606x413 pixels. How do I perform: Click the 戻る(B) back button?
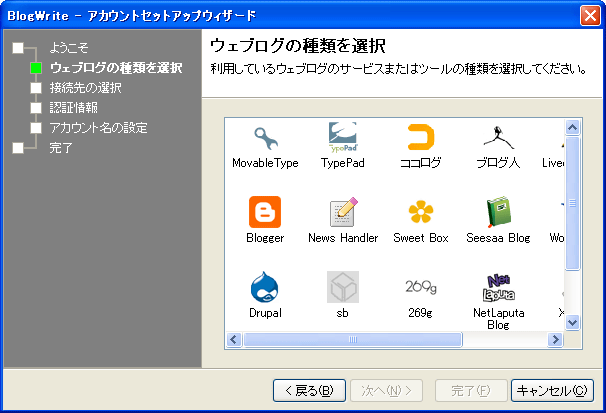tap(309, 391)
